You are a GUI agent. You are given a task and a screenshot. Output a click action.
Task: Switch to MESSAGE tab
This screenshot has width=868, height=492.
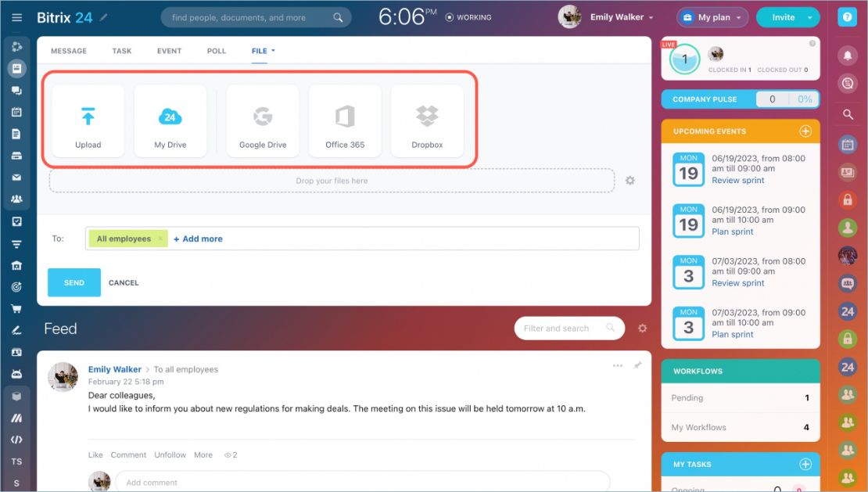point(69,51)
